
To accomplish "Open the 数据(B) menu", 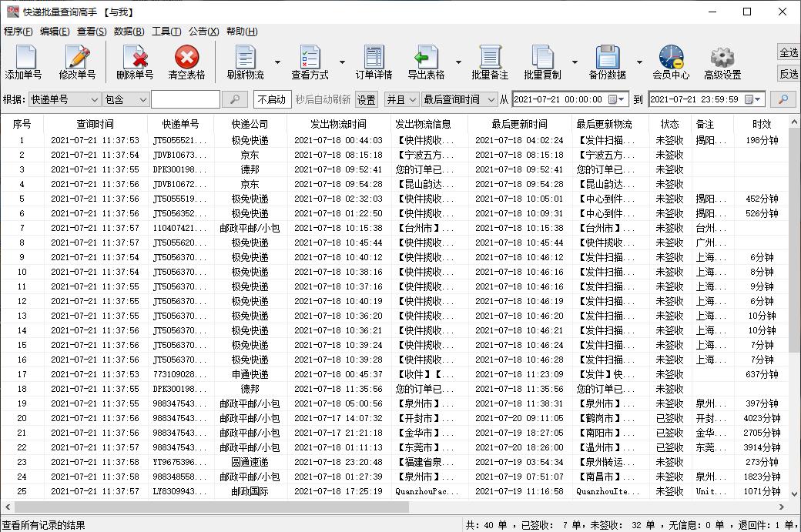I will coord(128,31).
